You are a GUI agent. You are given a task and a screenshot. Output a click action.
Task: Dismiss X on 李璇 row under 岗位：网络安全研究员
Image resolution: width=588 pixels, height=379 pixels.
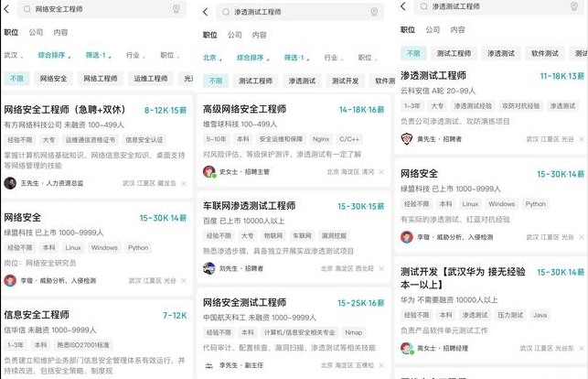184,280
